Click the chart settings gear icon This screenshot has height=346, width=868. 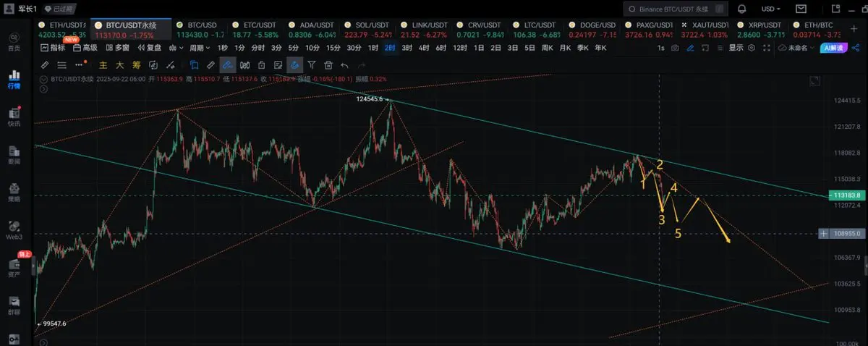[x=752, y=47]
